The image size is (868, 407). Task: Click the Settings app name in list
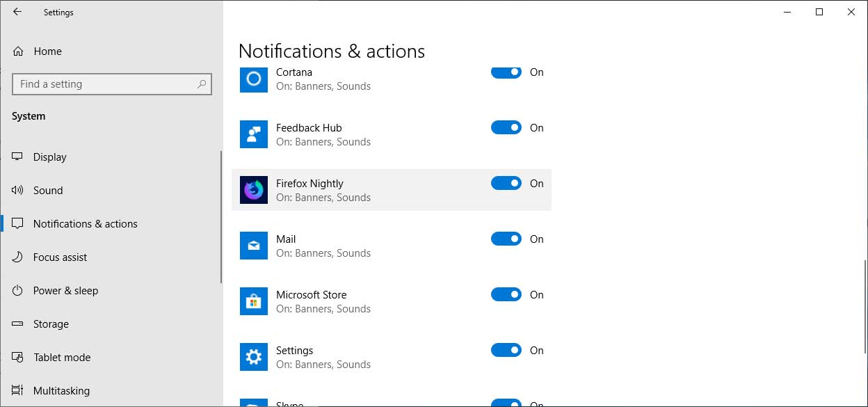pyautogui.click(x=295, y=351)
